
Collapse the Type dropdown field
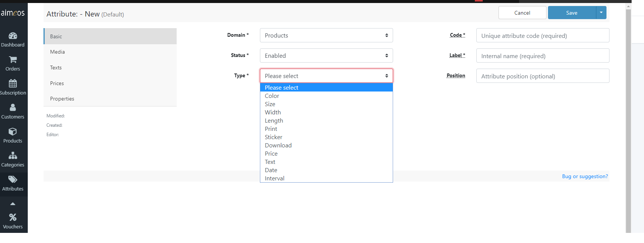(326, 76)
